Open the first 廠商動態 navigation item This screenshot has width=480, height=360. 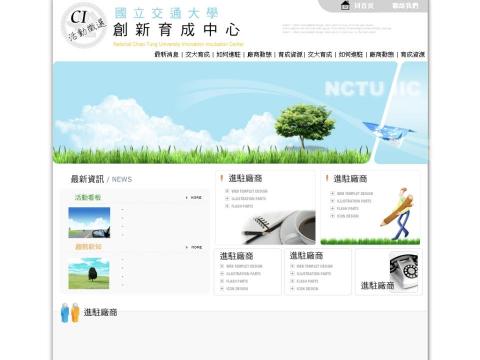coord(259,54)
